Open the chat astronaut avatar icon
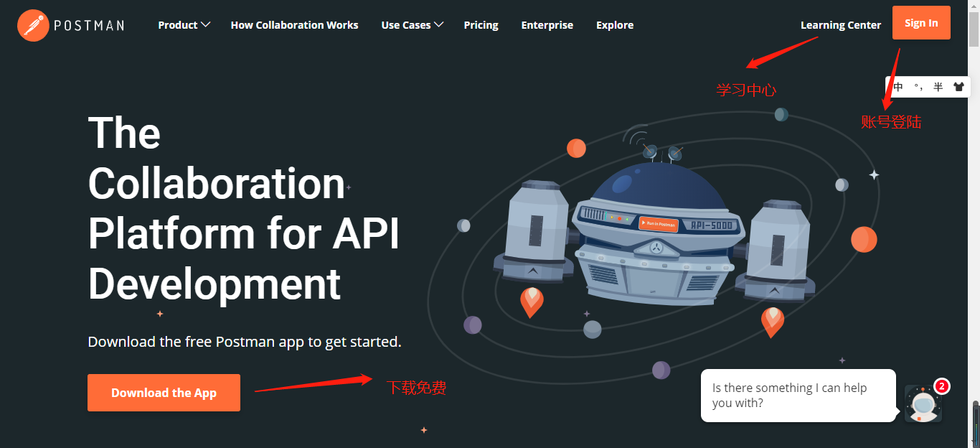Screen dimensions: 980x448 point(923,404)
